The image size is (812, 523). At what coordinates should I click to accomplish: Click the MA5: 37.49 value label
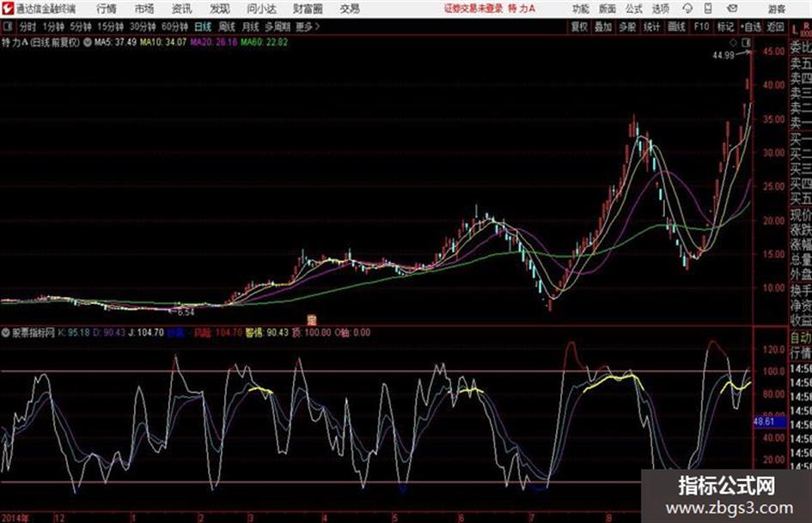(115, 42)
